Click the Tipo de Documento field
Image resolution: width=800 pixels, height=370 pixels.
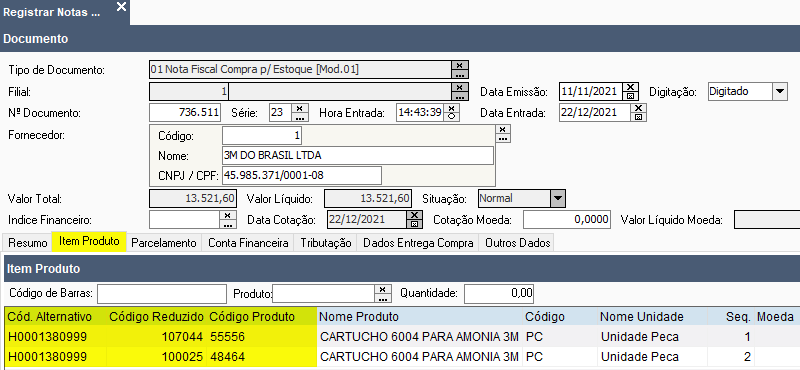(300, 70)
